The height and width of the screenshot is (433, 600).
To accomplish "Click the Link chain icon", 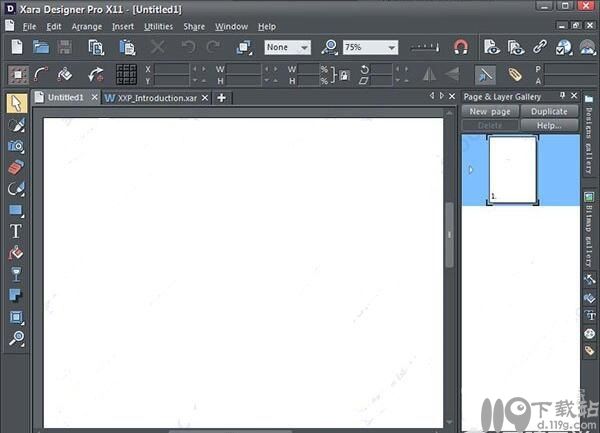I will [540, 47].
